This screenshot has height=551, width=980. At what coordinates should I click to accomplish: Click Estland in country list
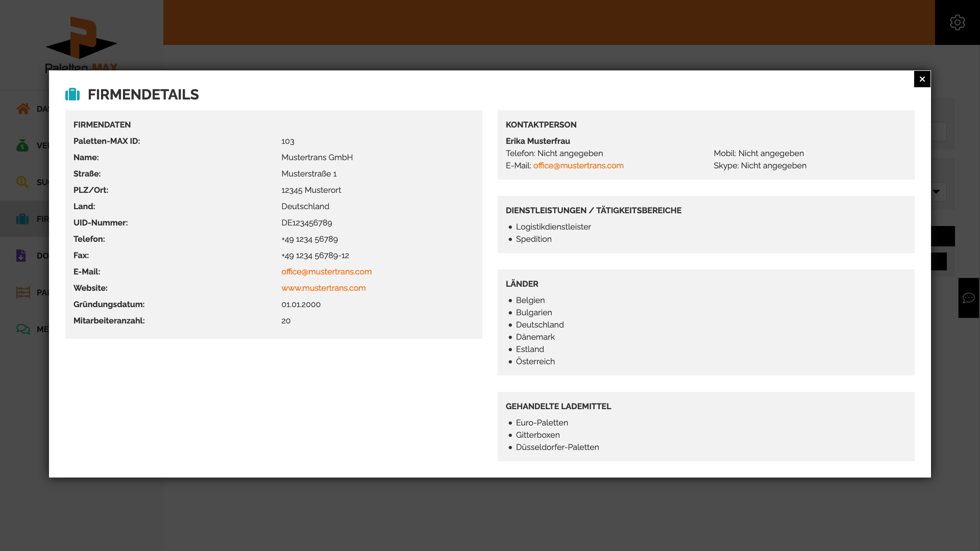tap(530, 349)
